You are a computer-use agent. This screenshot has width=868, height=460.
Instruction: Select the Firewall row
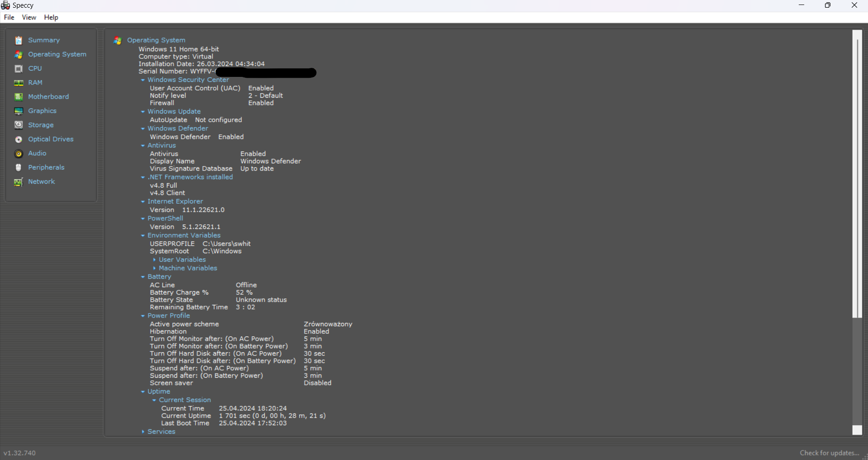212,103
